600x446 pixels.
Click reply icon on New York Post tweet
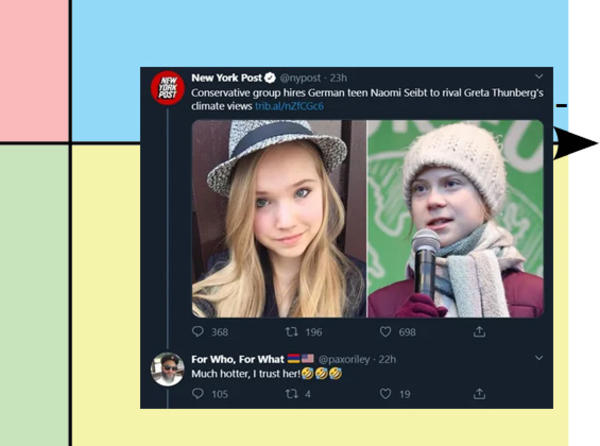(x=198, y=332)
